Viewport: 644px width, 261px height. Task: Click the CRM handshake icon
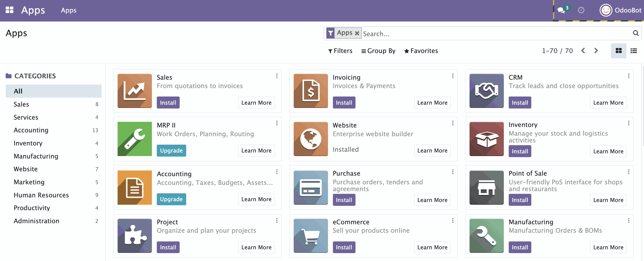(487, 91)
